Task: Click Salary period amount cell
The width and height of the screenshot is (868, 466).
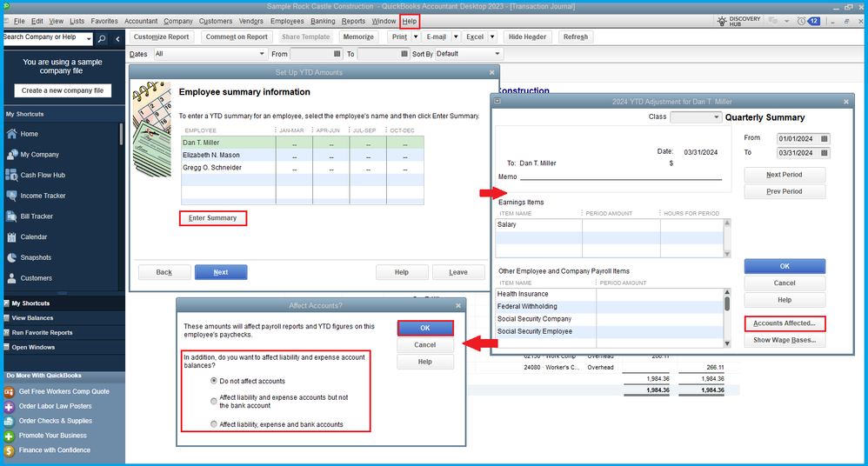Action: click(x=620, y=224)
